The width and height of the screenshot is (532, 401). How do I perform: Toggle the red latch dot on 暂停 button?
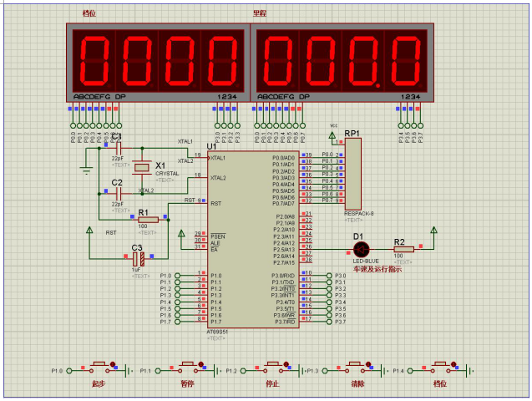point(200,364)
